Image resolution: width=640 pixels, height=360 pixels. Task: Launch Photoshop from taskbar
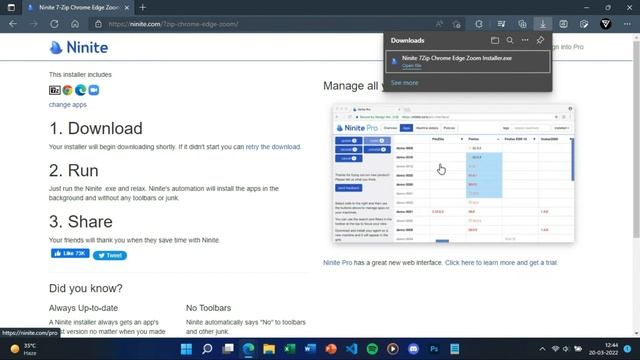(x=434, y=349)
